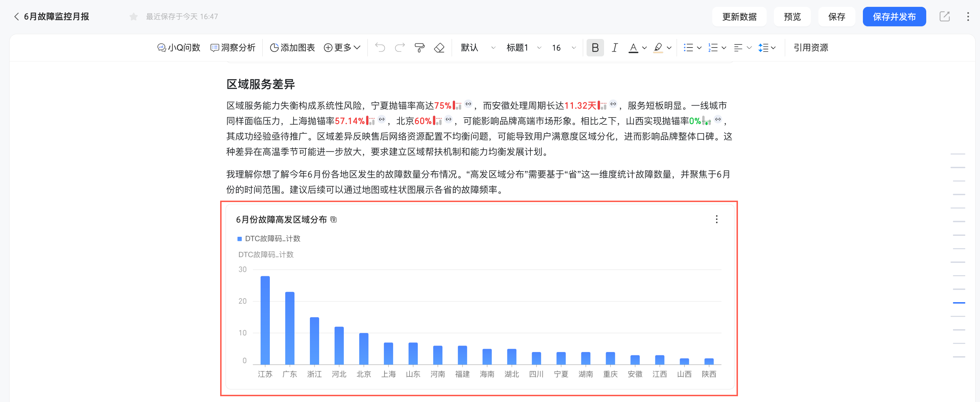
Task: Click the open-in-new-window share icon
Action: (944, 17)
